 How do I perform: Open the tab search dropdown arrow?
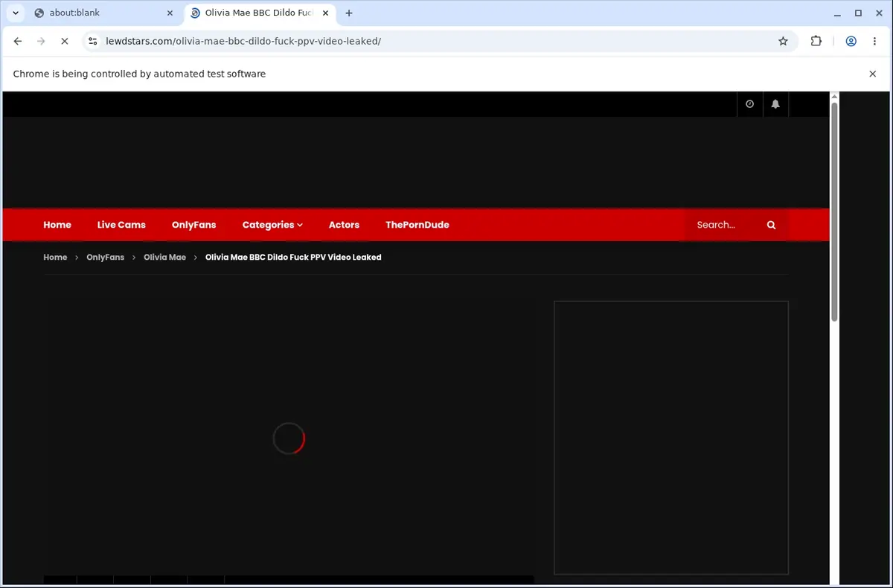point(15,13)
